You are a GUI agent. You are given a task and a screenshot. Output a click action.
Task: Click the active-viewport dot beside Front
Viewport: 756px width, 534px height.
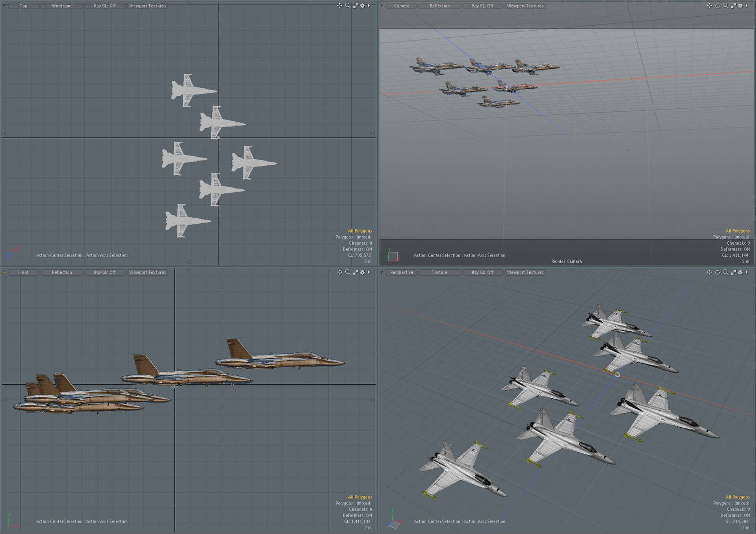coord(4,273)
